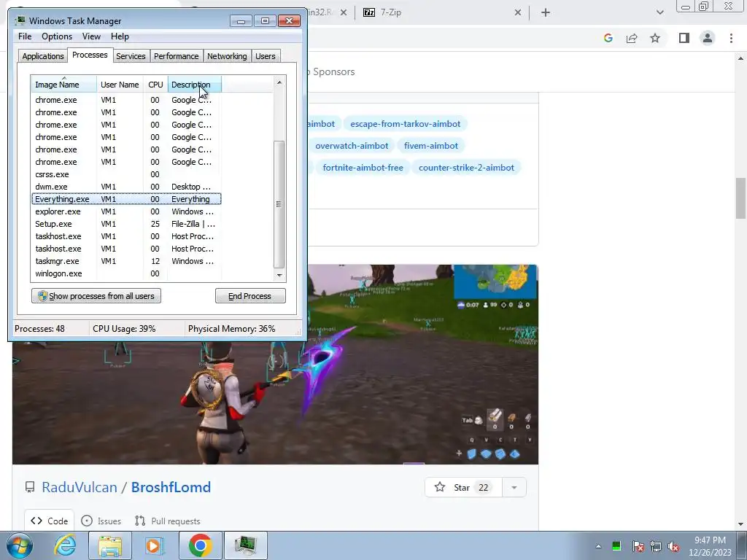Close the 7-Zip browser tab
The image size is (747, 560).
[518, 12]
